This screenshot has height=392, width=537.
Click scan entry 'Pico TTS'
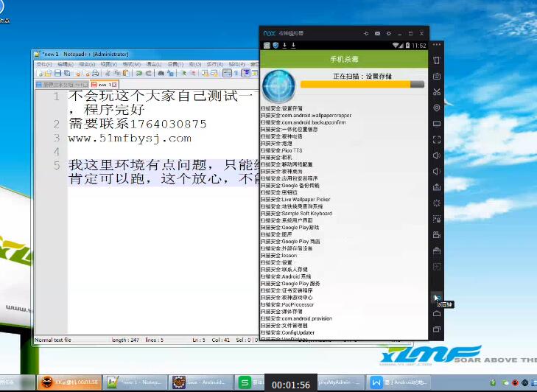pos(281,150)
